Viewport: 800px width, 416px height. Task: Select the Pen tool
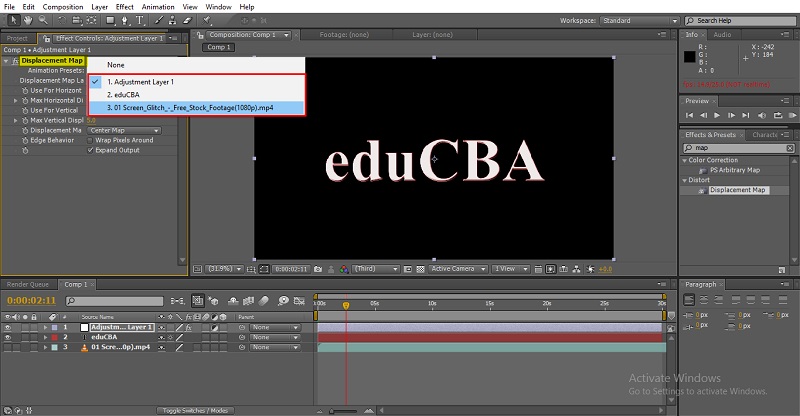pyautogui.click(x=124, y=20)
